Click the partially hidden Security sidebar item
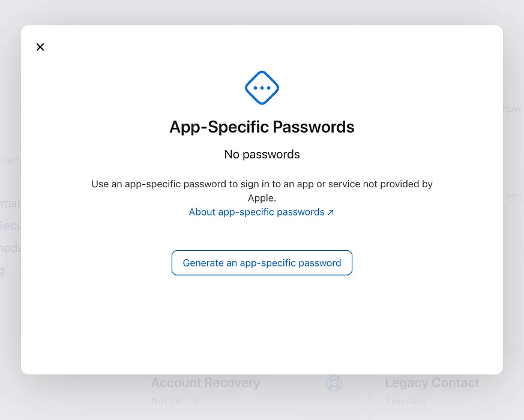This screenshot has height=420, width=524. pyautogui.click(x=10, y=226)
